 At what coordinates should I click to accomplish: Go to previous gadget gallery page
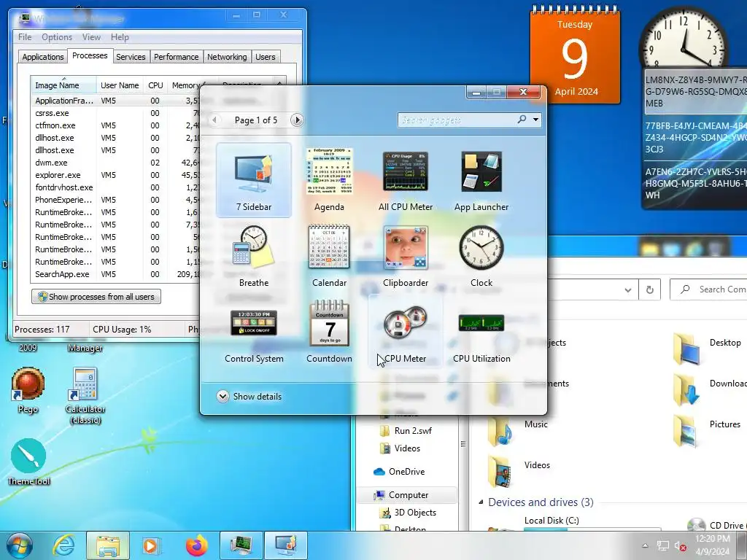pos(215,120)
